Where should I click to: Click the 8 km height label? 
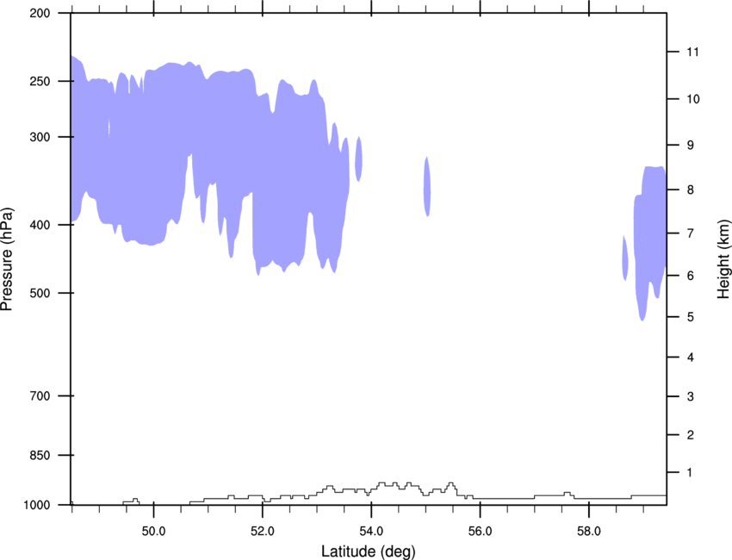tap(691, 190)
